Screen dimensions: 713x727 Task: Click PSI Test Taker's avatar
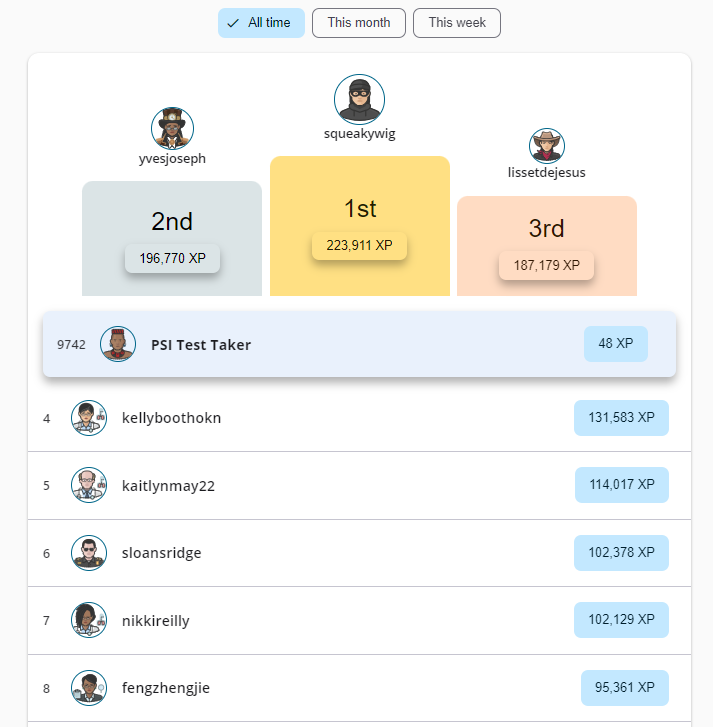point(118,344)
